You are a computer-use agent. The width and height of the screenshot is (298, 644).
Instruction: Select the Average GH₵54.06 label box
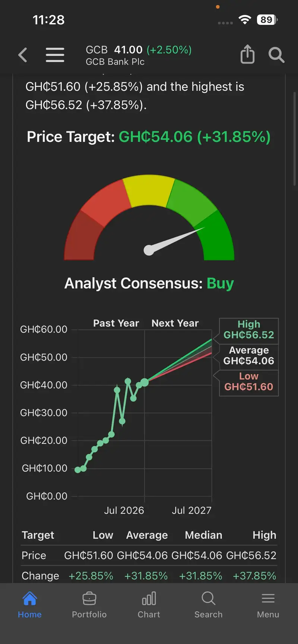pos(249,356)
